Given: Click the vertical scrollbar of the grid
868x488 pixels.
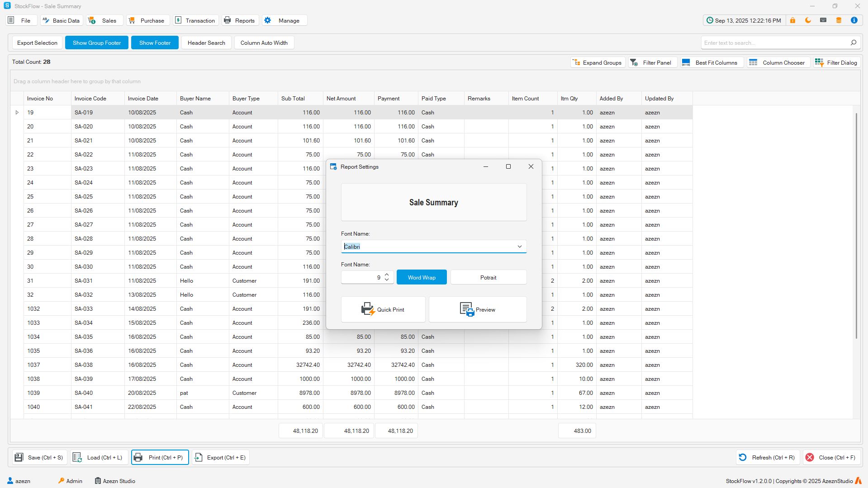Looking at the screenshot, I should (x=856, y=226).
